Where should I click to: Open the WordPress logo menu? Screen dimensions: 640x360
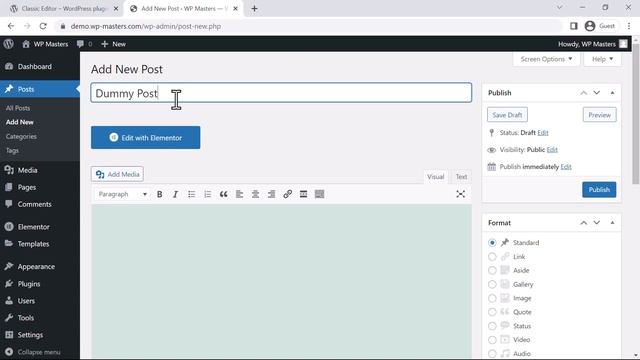[x=9, y=44]
